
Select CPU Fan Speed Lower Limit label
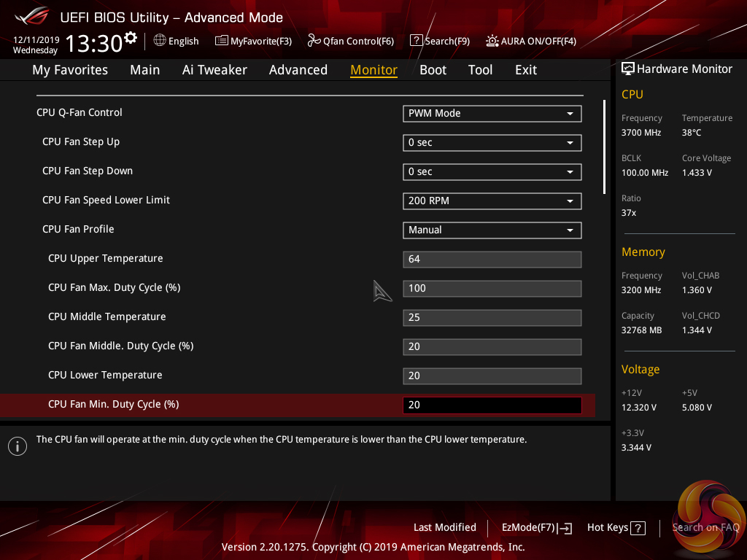coord(106,200)
